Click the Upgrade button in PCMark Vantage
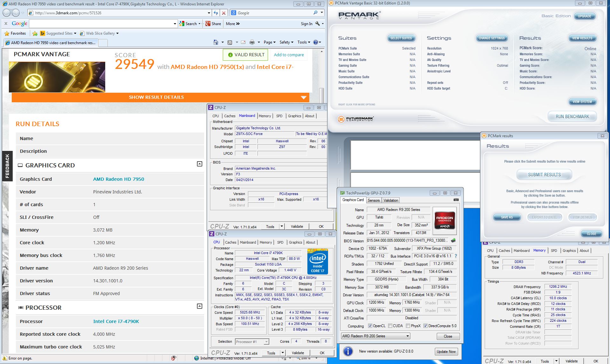The height and width of the screenshot is (364, 610). pyautogui.click(x=584, y=16)
